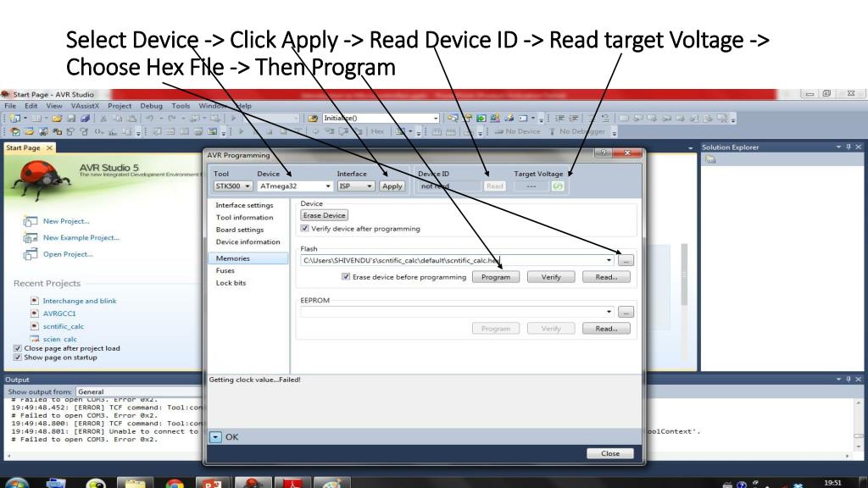868x488 pixels.
Task: Click the Open Project icon on Start Page
Action: 30,254
